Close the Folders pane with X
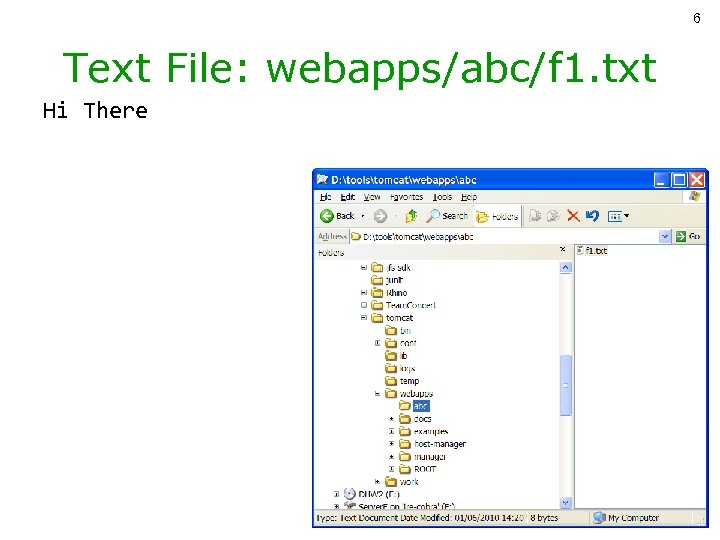 click(562, 249)
